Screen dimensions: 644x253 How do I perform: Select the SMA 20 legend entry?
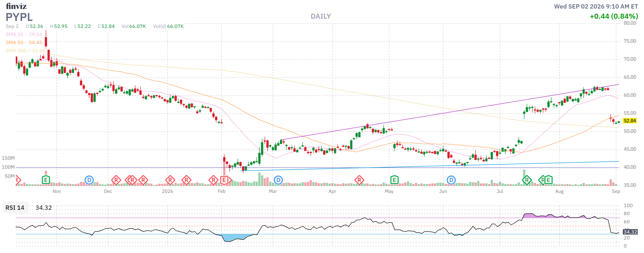click(24, 34)
